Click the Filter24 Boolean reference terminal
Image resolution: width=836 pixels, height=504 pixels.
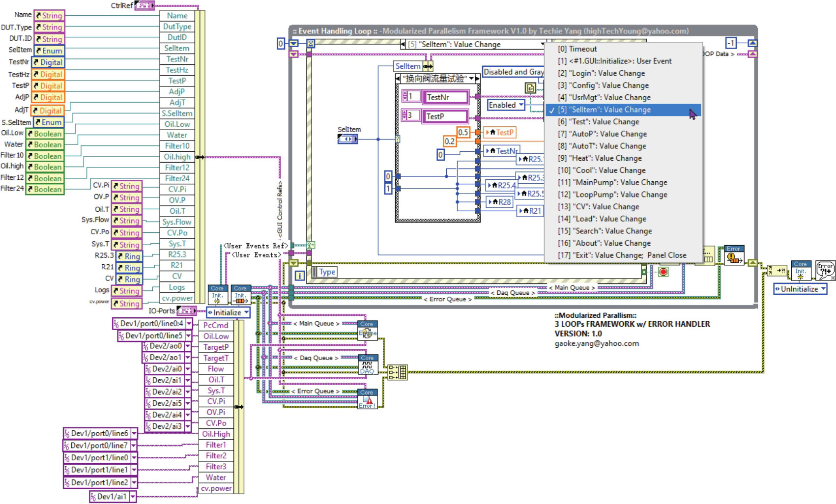[45, 189]
